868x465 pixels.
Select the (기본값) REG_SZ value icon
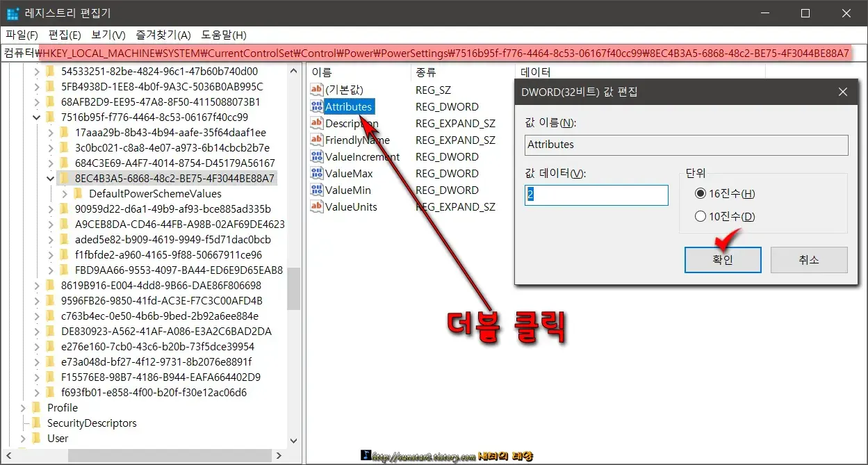pyautogui.click(x=316, y=90)
